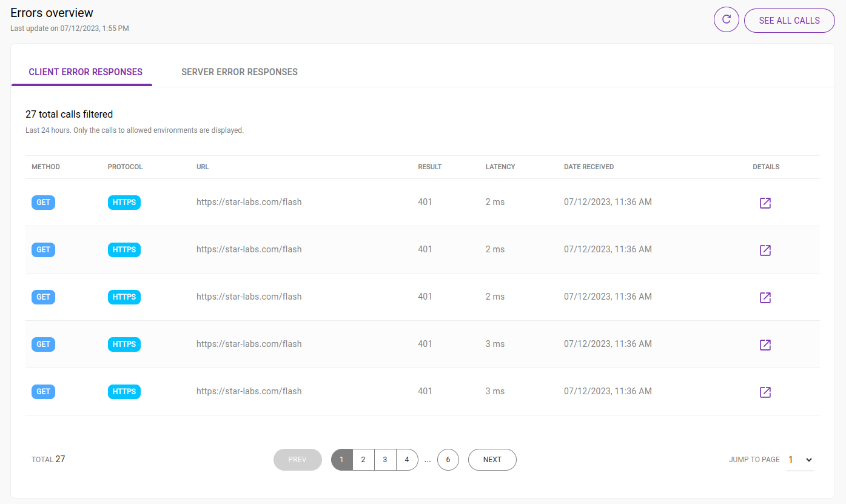Click the HTTPS protocol badge on second row
Image resolution: width=846 pixels, height=504 pixels.
pyautogui.click(x=124, y=249)
